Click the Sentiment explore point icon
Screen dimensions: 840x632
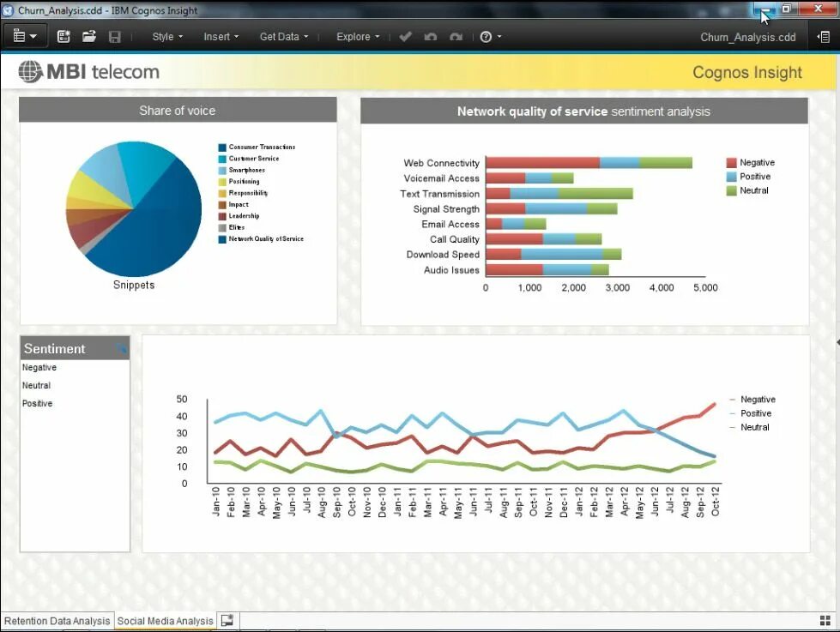coord(122,348)
